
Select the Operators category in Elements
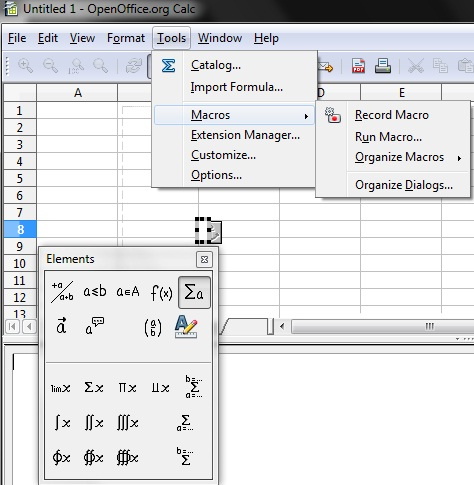point(194,292)
